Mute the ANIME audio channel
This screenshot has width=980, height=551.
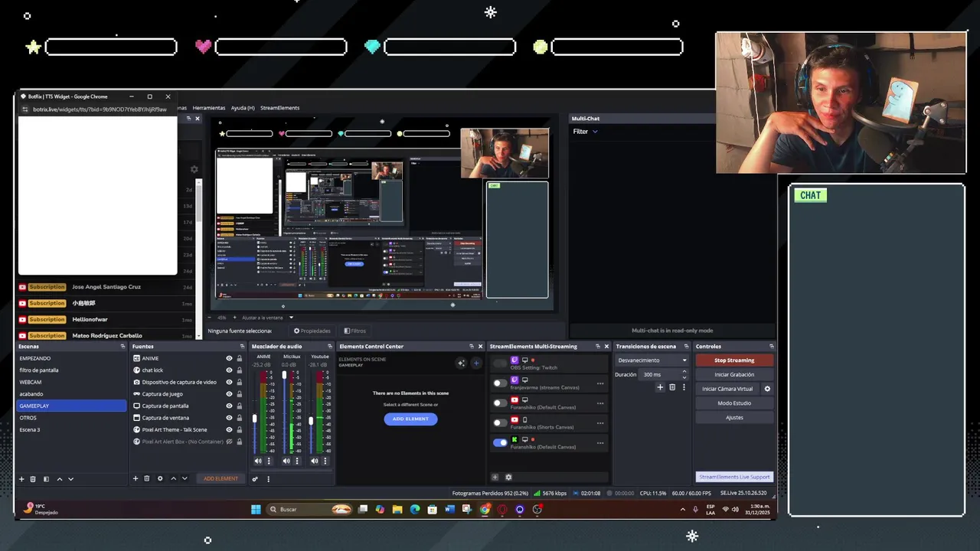click(258, 461)
